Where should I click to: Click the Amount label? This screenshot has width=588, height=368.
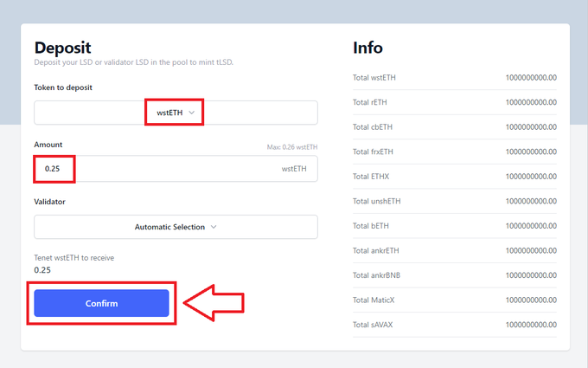(48, 145)
